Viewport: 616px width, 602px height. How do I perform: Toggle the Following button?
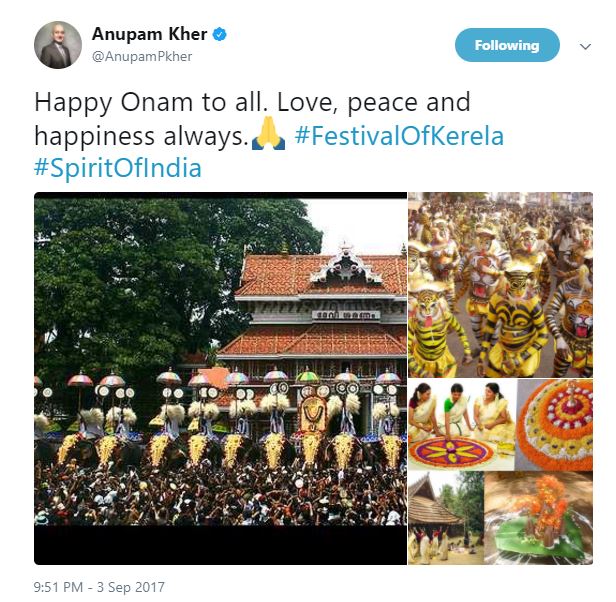point(507,45)
